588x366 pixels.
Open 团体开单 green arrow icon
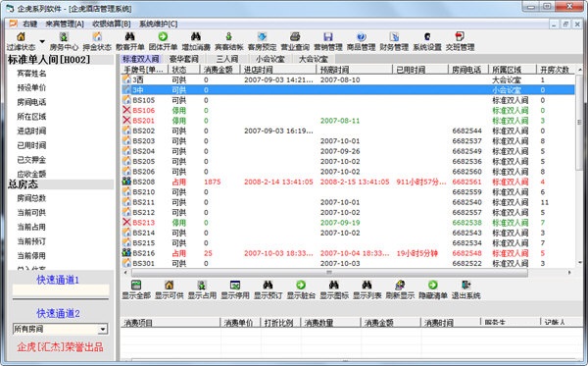(163, 36)
